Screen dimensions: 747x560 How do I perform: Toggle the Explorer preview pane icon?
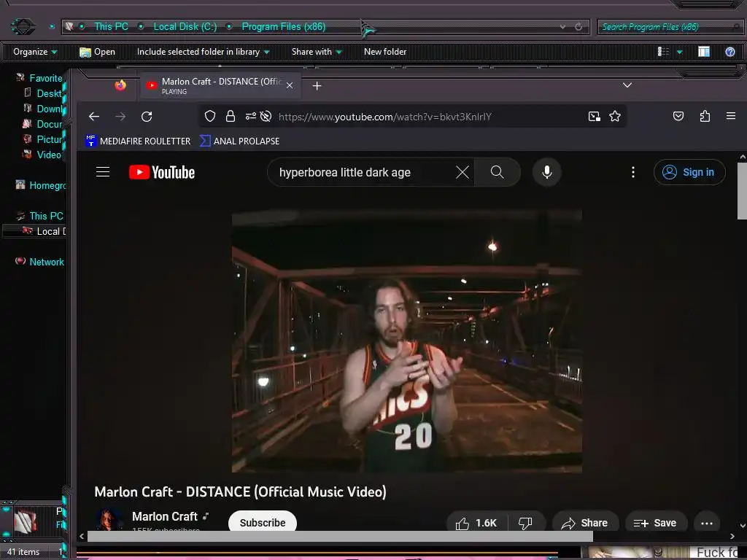point(704,52)
